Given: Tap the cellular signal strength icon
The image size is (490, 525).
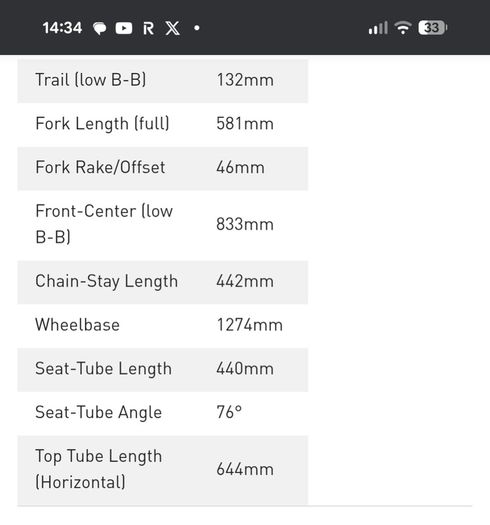Looking at the screenshot, I should 378,28.
